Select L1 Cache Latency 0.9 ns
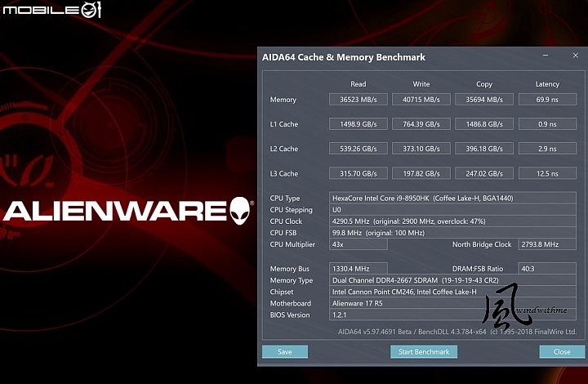 click(x=547, y=124)
